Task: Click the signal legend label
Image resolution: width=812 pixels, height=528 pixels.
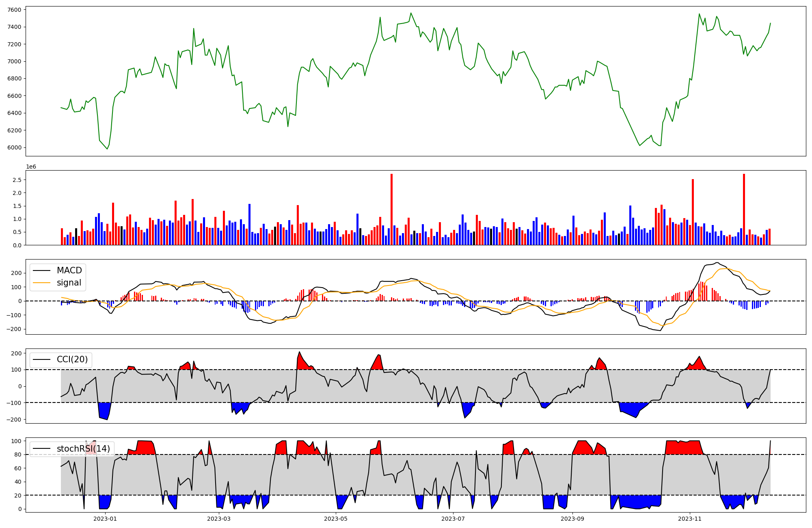Action: click(x=69, y=283)
